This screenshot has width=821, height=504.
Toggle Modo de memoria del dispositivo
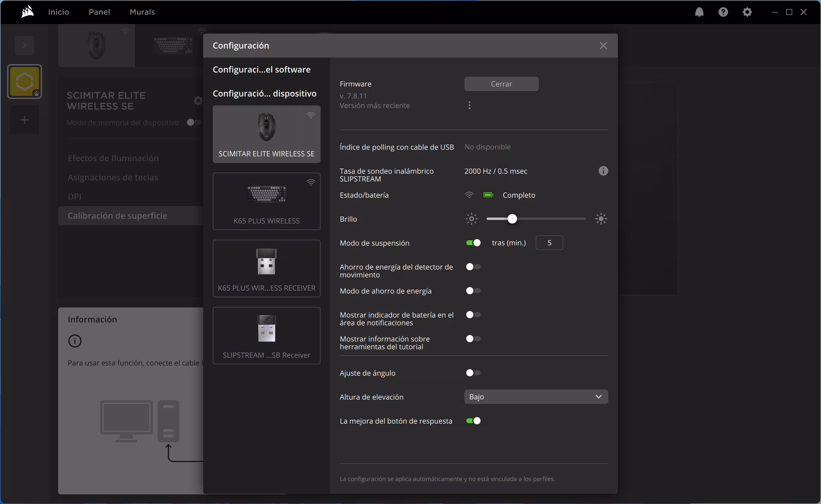194,123
